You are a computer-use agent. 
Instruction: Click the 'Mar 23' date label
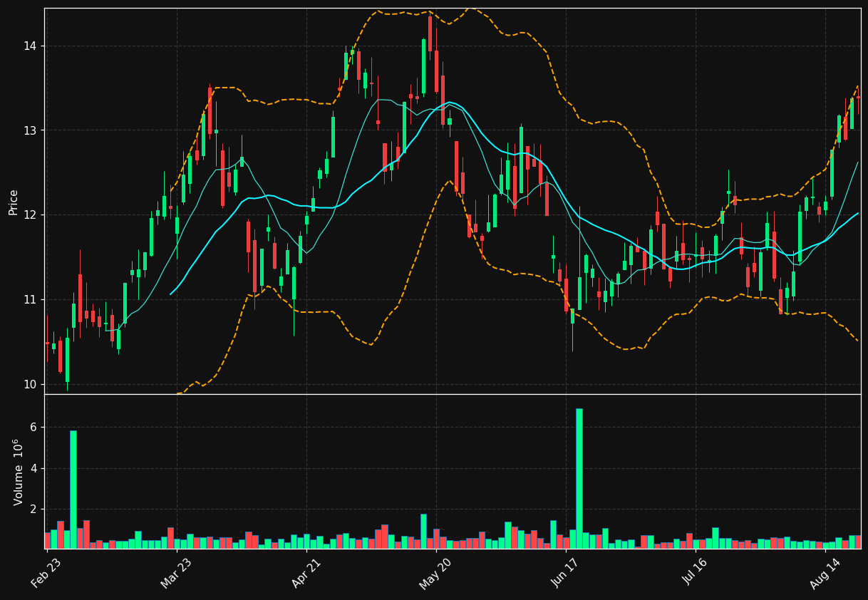pos(176,574)
